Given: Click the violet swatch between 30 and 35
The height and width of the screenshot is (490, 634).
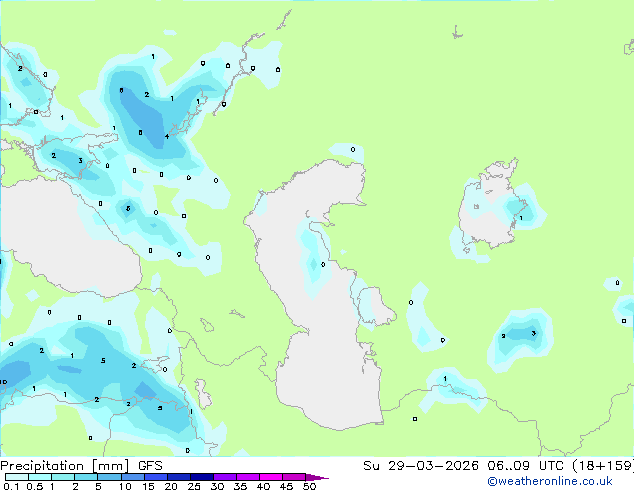Looking at the screenshot, I should click(x=224, y=477).
